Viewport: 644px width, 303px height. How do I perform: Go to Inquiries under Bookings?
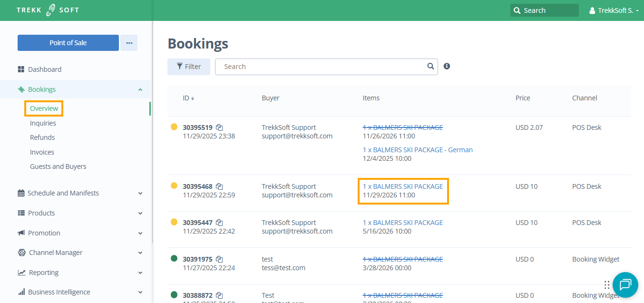click(x=43, y=123)
